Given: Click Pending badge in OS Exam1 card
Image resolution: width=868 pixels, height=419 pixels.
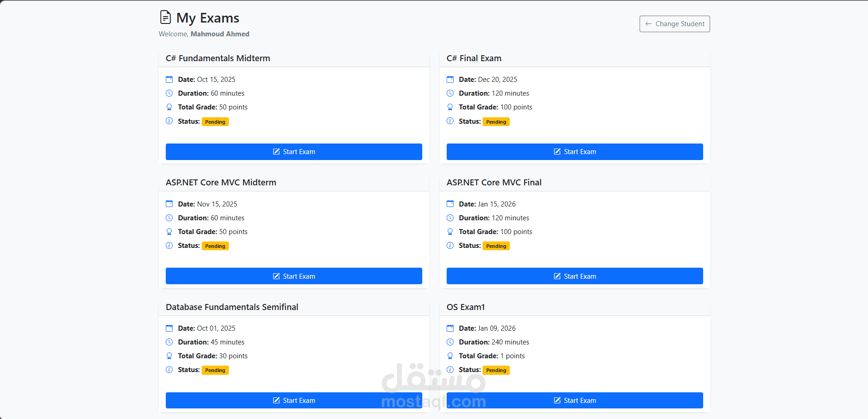Looking at the screenshot, I should click(496, 370).
